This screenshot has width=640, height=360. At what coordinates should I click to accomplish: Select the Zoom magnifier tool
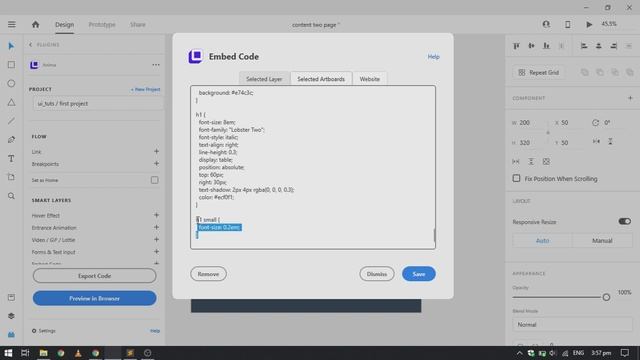click(11, 196)
